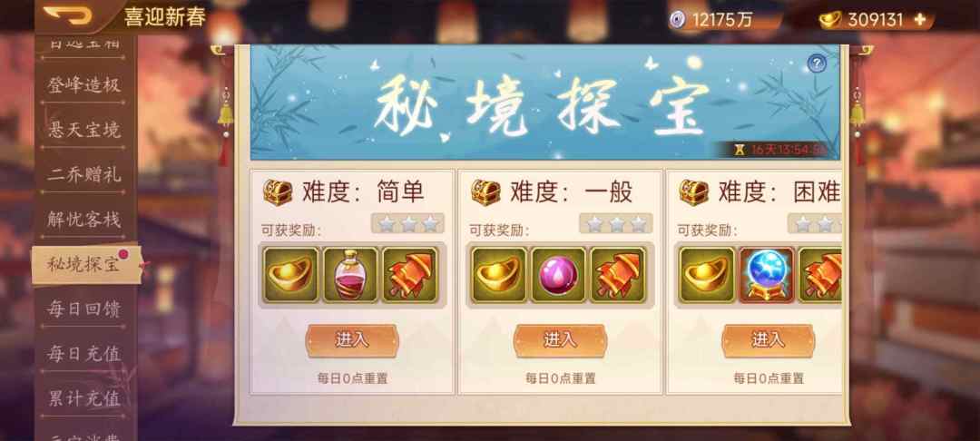
Task: Click the back arrow icon
Action: tap(67, 15)
